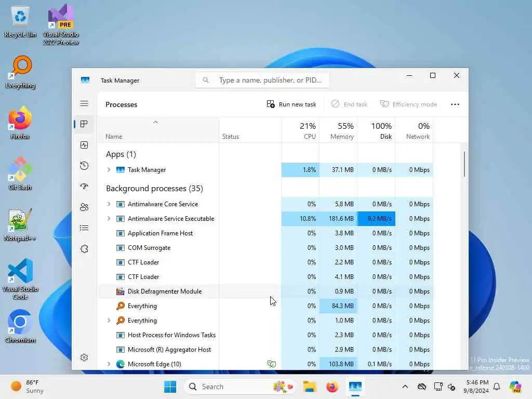
Task: Click the Task Manager search field
Action: 262,80
